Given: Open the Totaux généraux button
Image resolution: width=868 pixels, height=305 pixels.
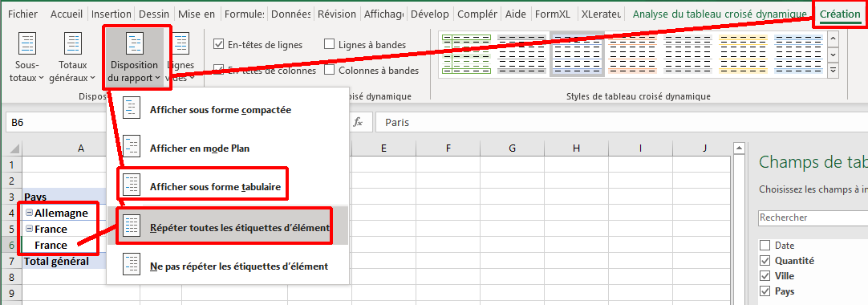Looking at the screenshot, I should click(72, 57).
